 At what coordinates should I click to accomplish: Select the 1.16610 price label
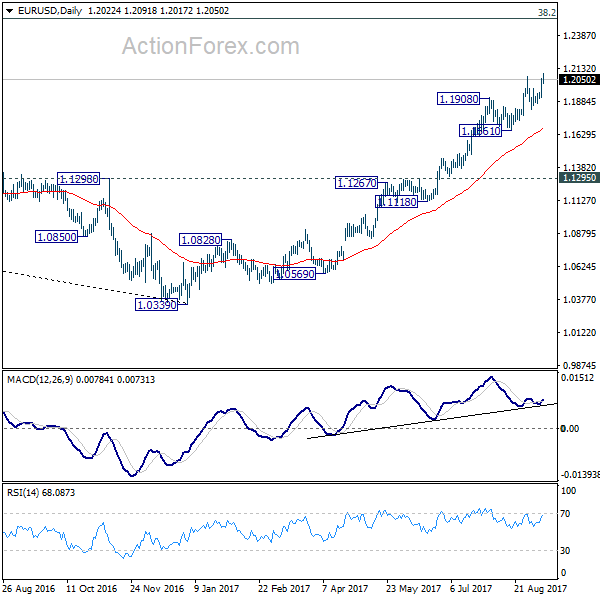click(480, 131)
